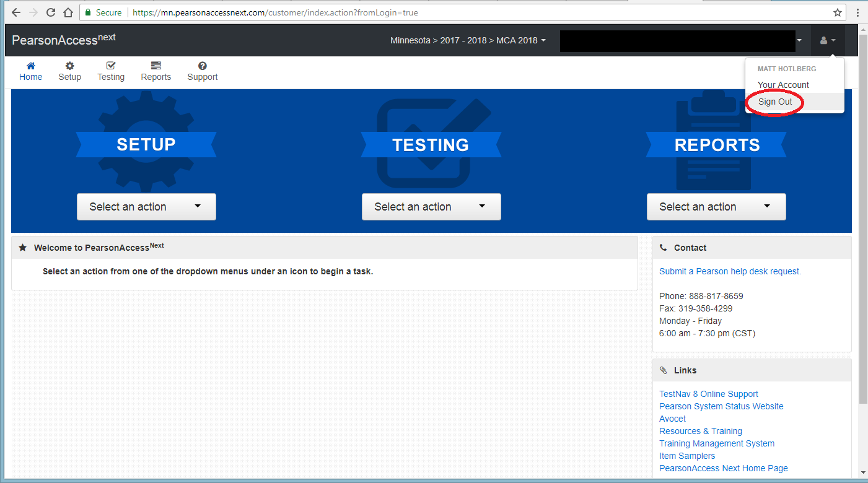Expand Reports 'Select an action' dropdown
This screenshot has height=483, width=868.
(x=716, y=207)
